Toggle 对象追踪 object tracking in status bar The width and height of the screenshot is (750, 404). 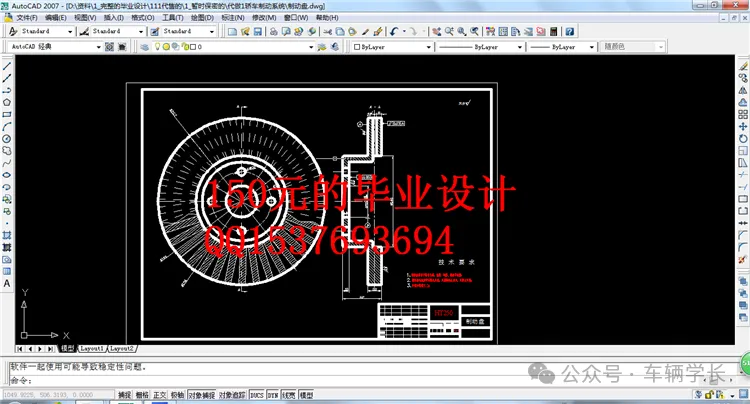(232, 395)
